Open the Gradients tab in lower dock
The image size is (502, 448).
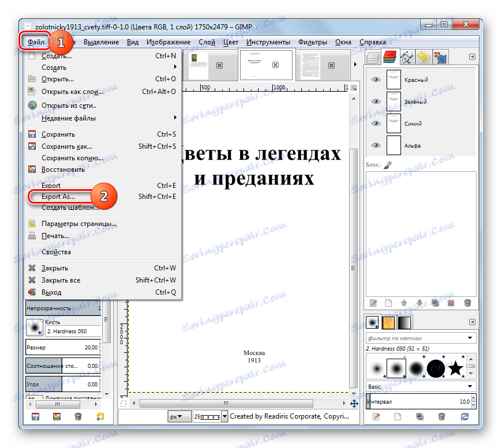pyautogui.click(x=404, y=322)
